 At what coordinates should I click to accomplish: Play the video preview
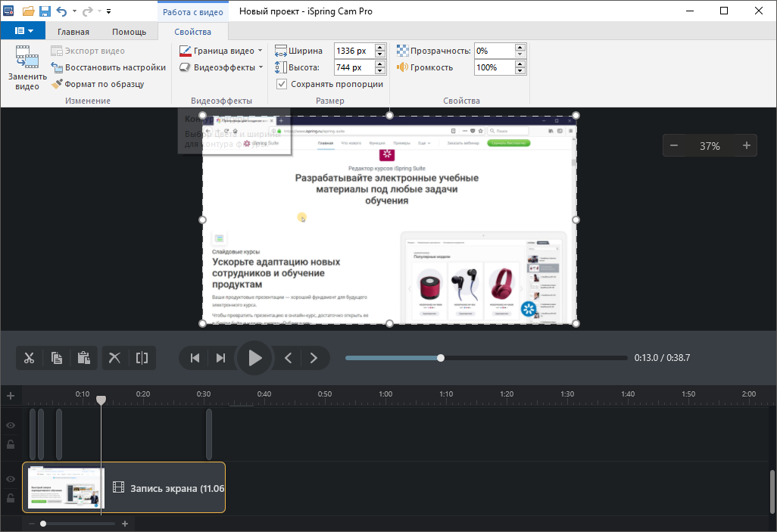point(254,358)
